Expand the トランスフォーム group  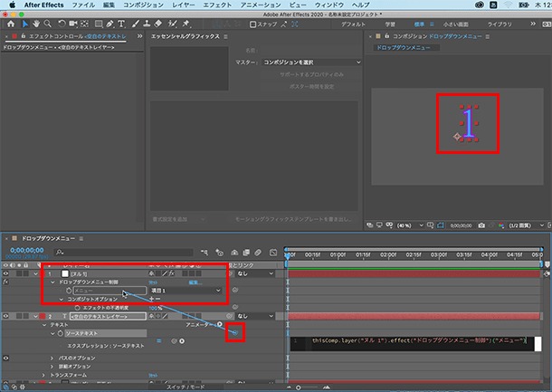pyautogui.click(x=43, y=375)
